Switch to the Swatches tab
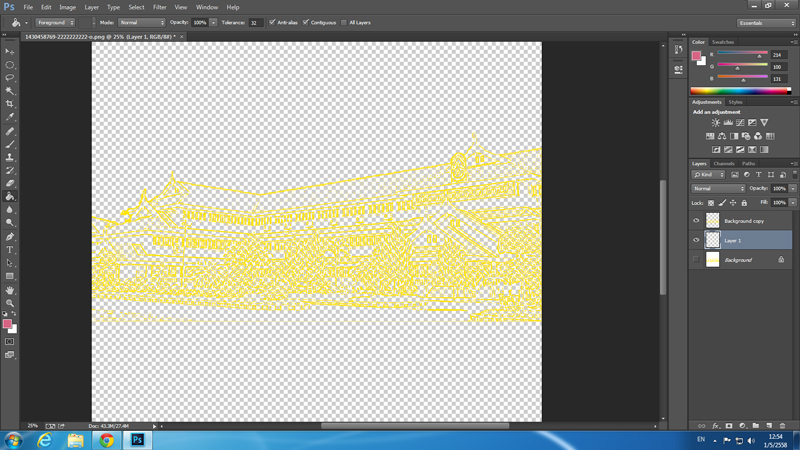Screen dimensions: 800x450 point(722,42)
